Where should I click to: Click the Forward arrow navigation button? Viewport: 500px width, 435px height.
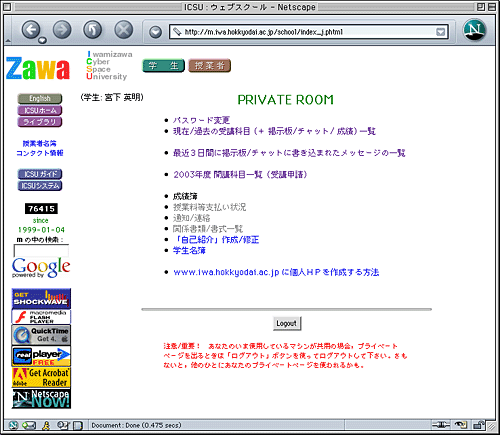coord(62,30)
